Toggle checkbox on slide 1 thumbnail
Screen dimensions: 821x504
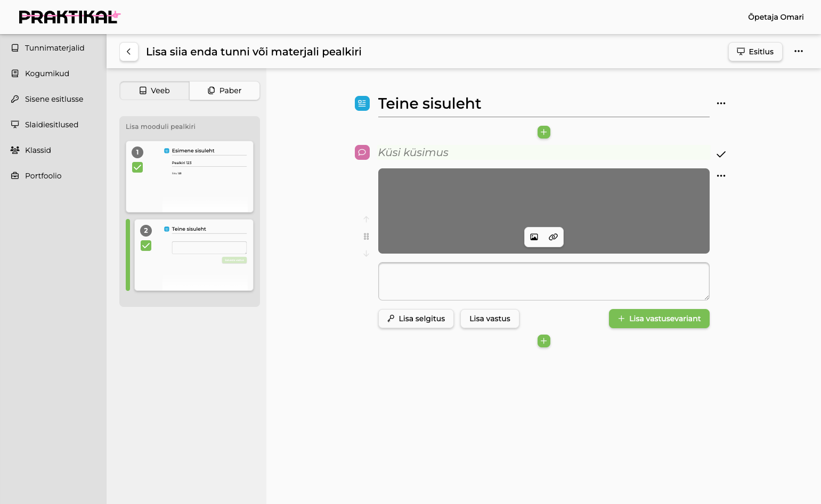[137, 167]
